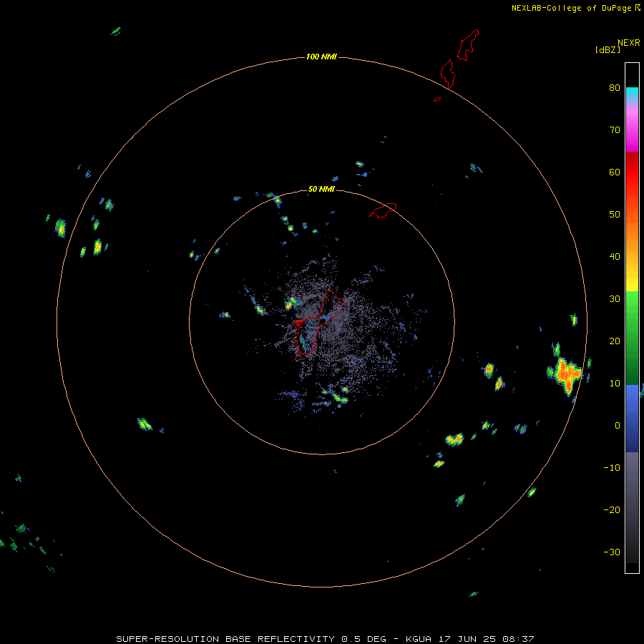
Task: Click the 40 value on the dBZ scale
Action: [x=615, y=257]
